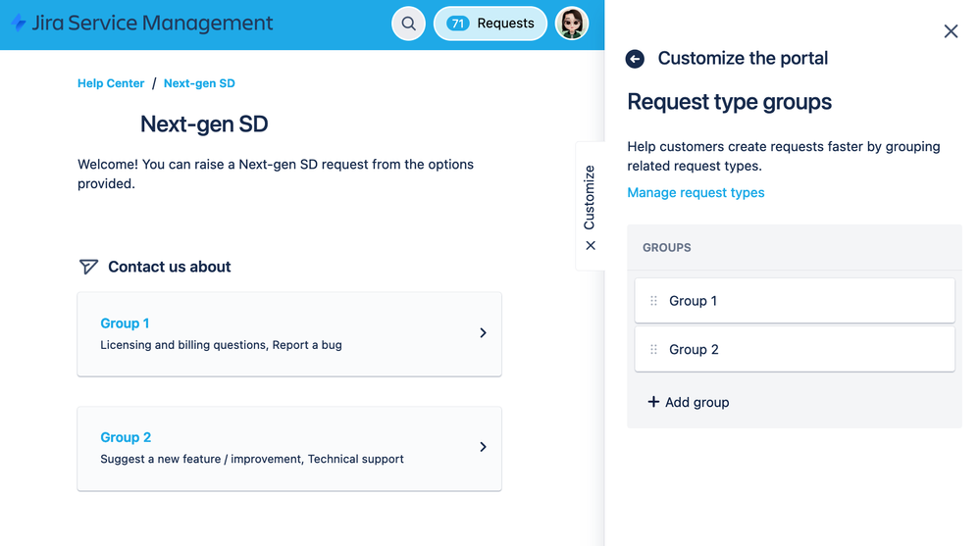This screenshot has height=546, width=980.
Task: Click the search magnifier icon
Action: click(408, 24)
